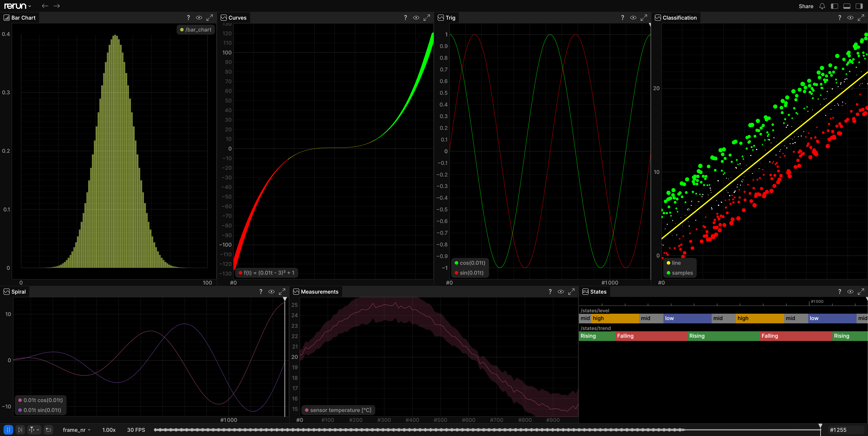Click the /bar_chart legend entry
This screenshot has width=868, height=436.
(x=196, y=30)
